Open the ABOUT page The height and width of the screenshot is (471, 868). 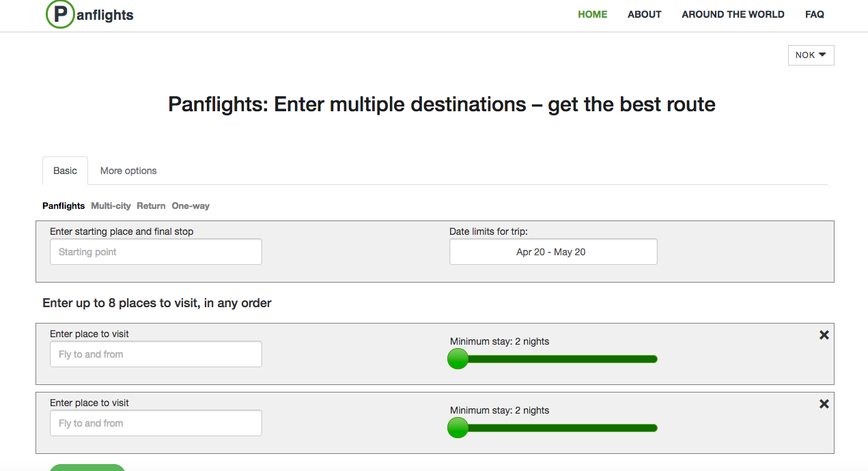645,14
